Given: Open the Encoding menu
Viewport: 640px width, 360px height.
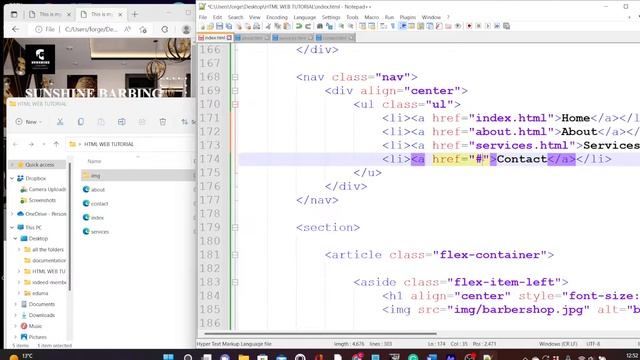Looking at the screenshot, I should click(277, 17).
